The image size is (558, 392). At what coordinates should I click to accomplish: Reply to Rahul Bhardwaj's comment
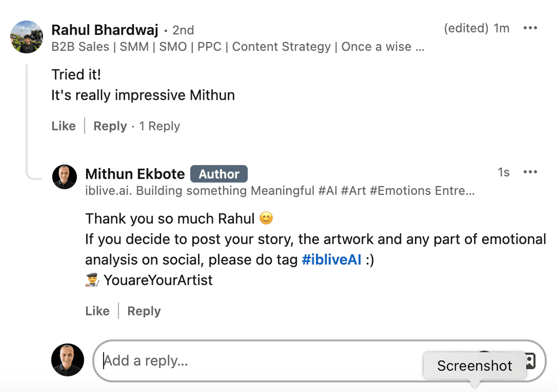(110, 126)
